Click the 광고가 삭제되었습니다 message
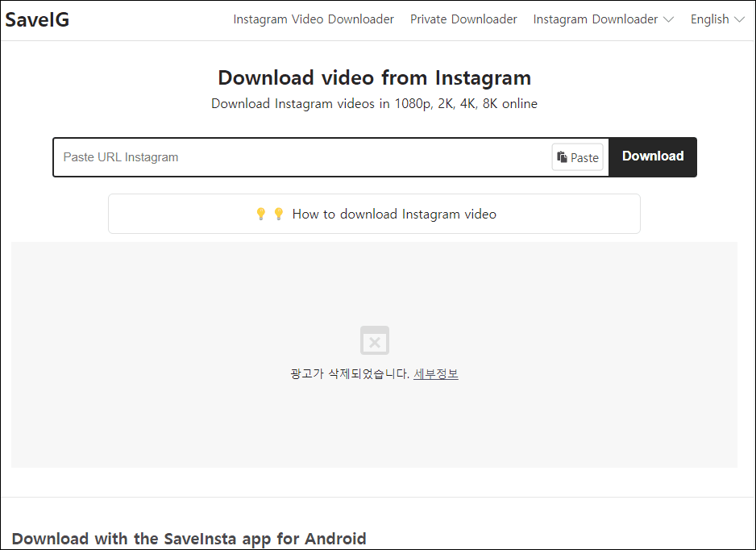Screen dimensions: 756x550 click(x=350, y=374)
